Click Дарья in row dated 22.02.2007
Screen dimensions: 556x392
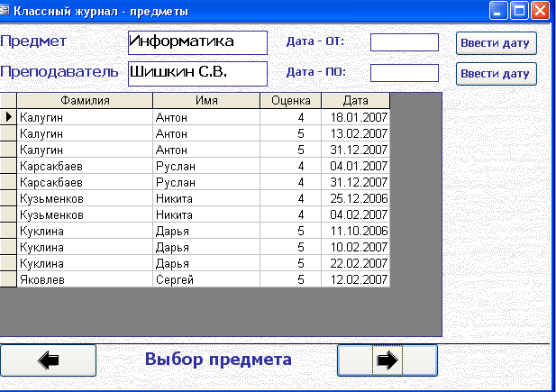(x=206, y=263)
